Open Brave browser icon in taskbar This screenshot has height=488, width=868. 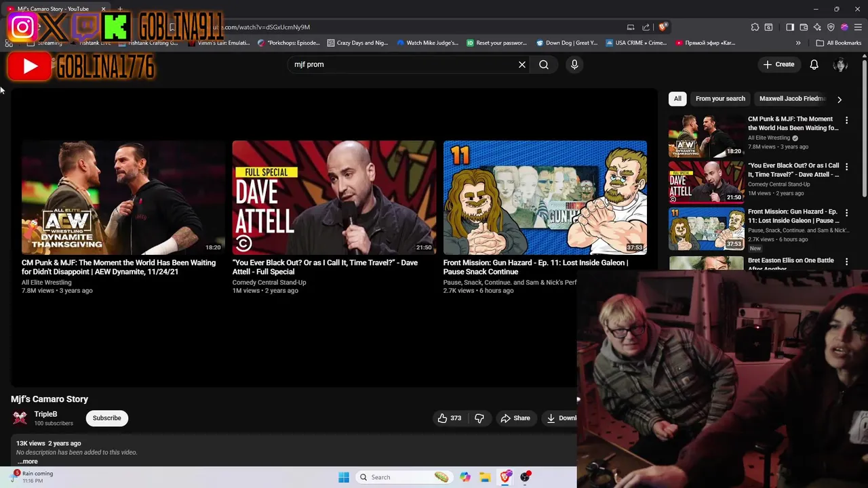pos(505,477)
